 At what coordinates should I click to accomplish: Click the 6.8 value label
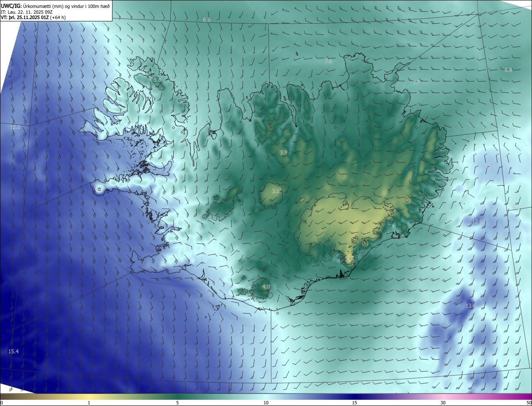(x=508, y=70)
